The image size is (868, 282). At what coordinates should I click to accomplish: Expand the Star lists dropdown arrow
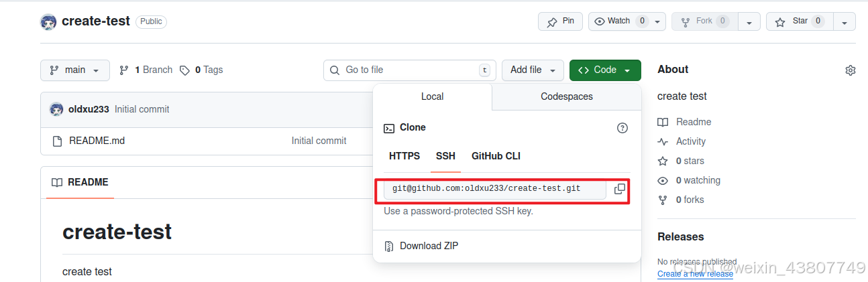tap(845, 21)
